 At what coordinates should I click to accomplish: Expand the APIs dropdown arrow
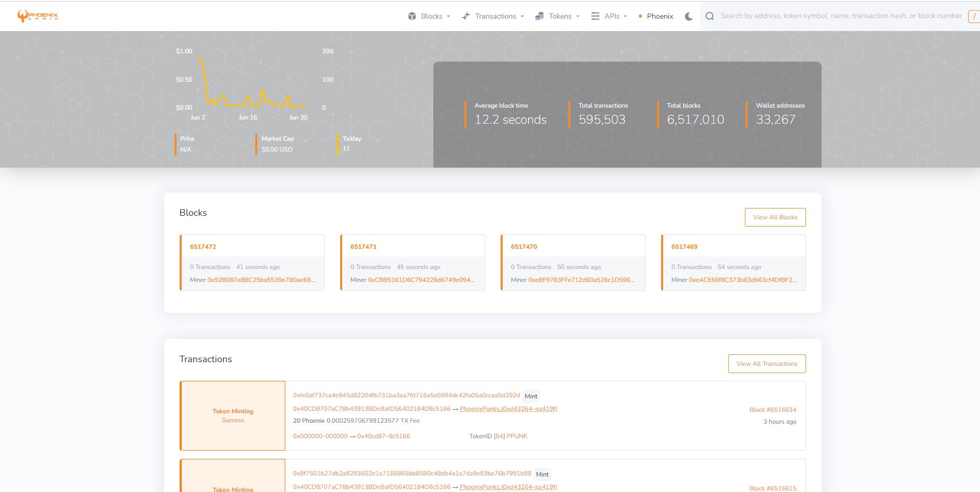[x=625, y=17]
